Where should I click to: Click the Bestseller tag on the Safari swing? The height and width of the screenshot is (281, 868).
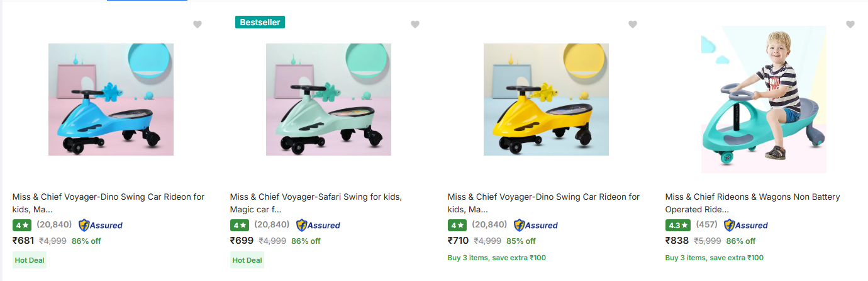pos(260,22)
